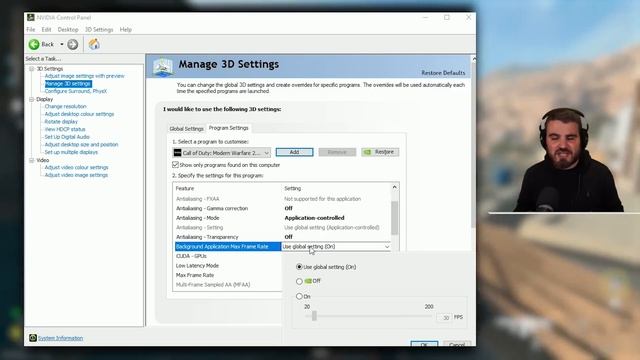Image resolution: width=640 pixels, height=360 pixels.
Task: Click the Forward arrow icon in toolbar
Action: (x=73, y=44)
